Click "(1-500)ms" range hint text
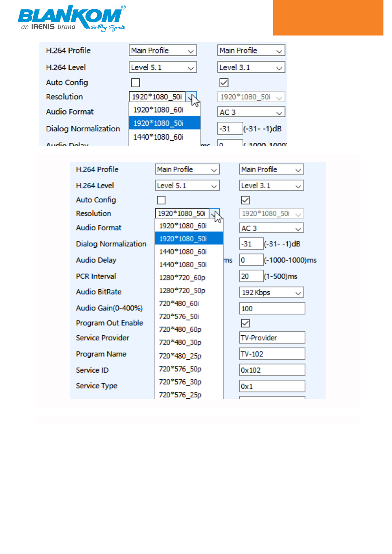 [281, 276]
